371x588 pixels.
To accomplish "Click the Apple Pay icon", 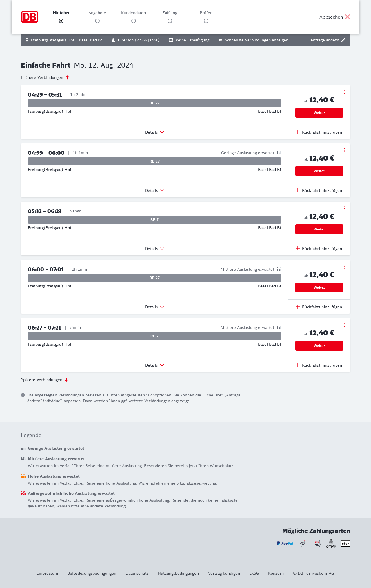I will (x=345, y=543).
